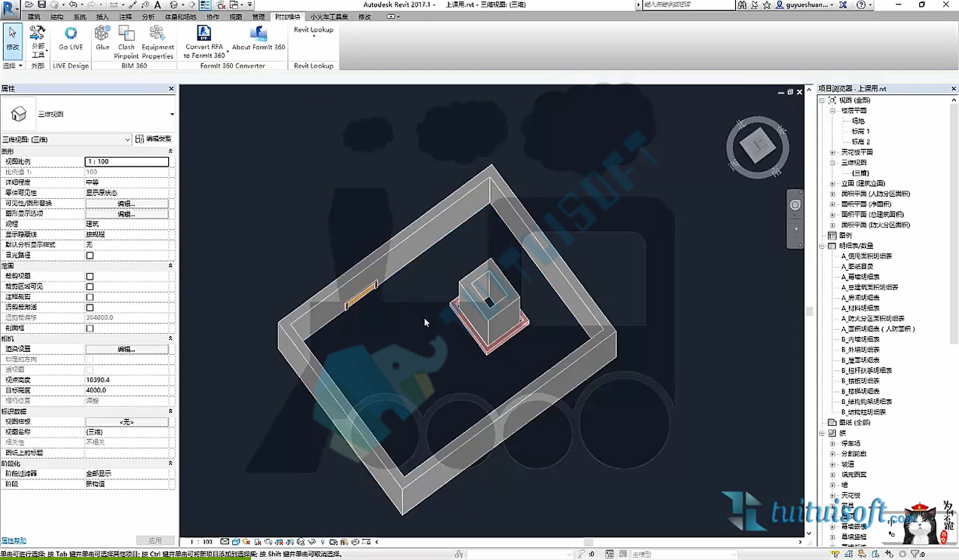This screenshot has width=959, height=560.
Task: Click 编辑 button for 图形显示选项
Action: pos(127,214)
